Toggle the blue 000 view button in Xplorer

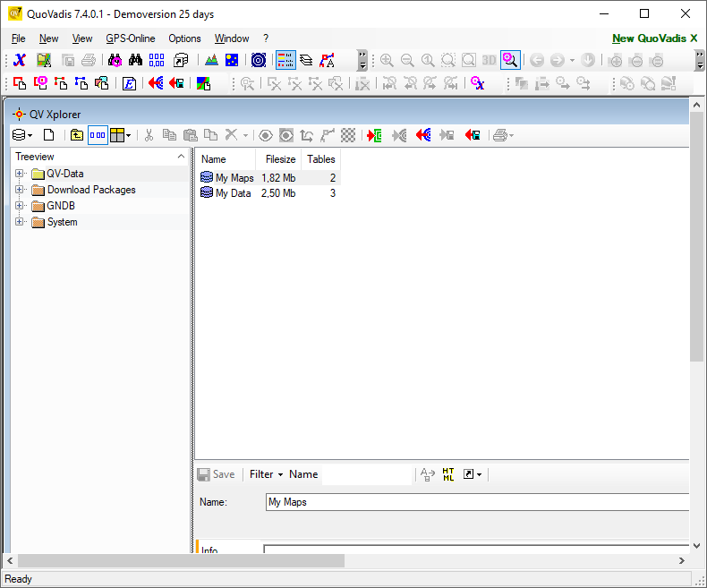point(98,135)
